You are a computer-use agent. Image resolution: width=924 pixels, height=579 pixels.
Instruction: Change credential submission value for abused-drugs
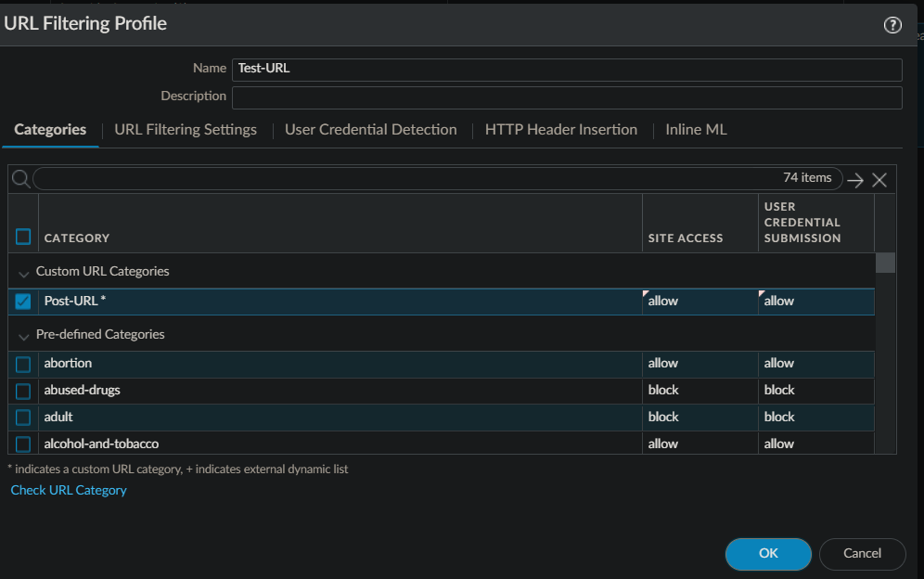[816, 391]
